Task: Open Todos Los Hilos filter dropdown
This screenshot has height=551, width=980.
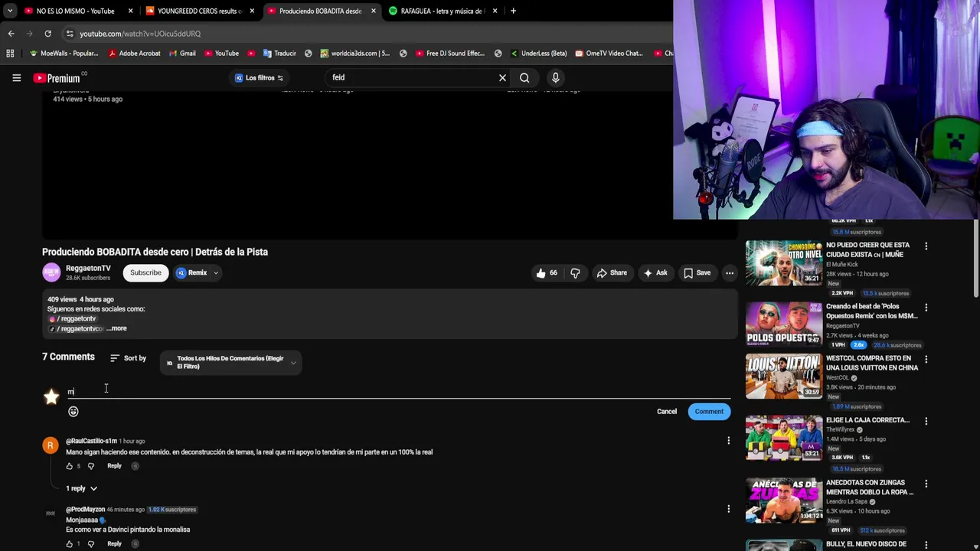Action: click(x=231, y=363)
